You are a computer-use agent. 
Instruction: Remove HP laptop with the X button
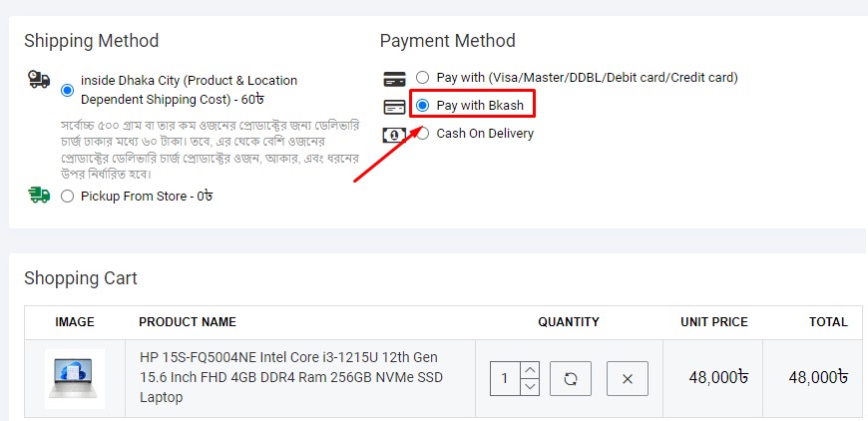(x=628, y=378)
